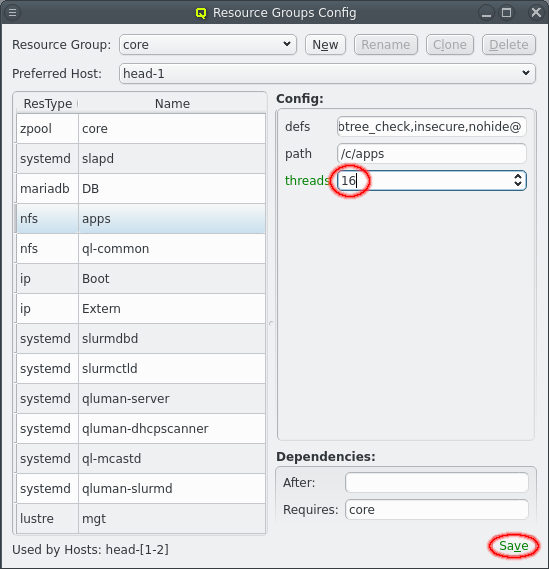
Task: Decrease threads using the down arrow
Action: (x=518, y=184)
